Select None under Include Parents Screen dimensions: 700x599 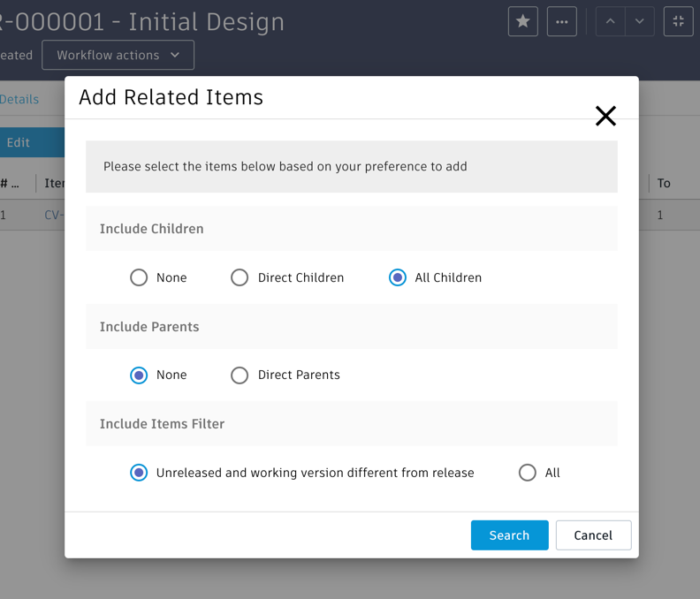[139, 375]
